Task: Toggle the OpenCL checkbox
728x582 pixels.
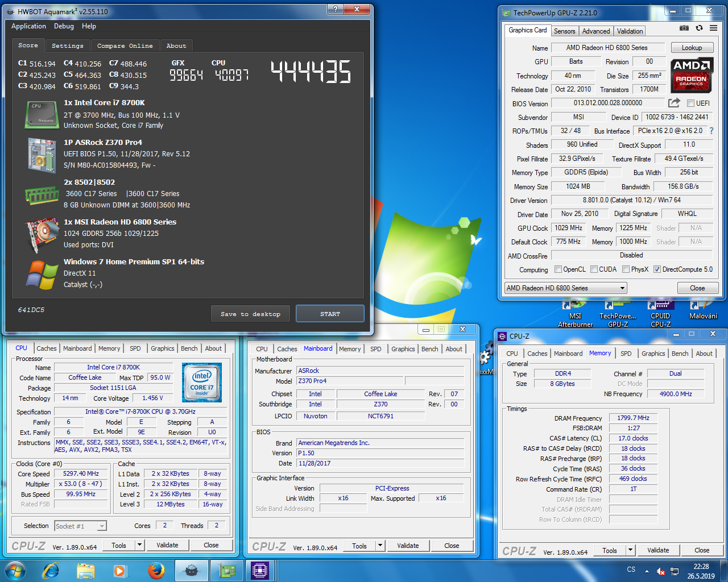Action: point(558,269)
